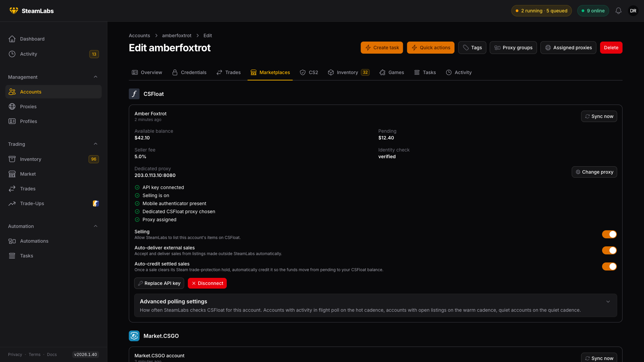Collapse the Management sidebar section
The height and width of the screenshot is (362, 644).
tap(96, 77)
